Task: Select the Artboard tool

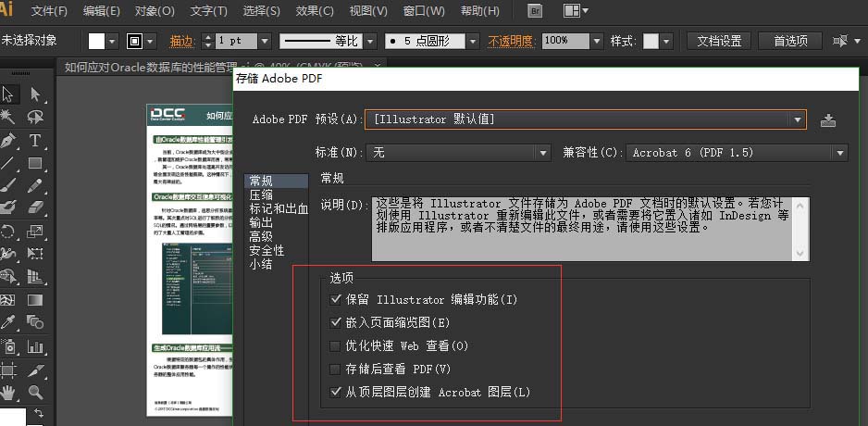Action: (7, 370)
